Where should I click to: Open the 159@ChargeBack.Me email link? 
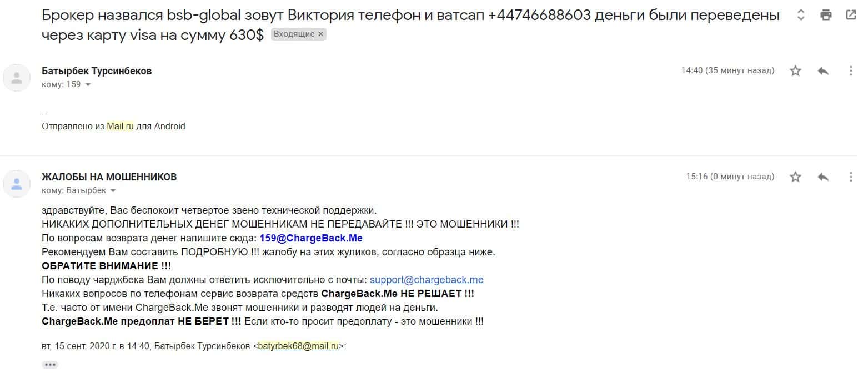click(311, 238)
